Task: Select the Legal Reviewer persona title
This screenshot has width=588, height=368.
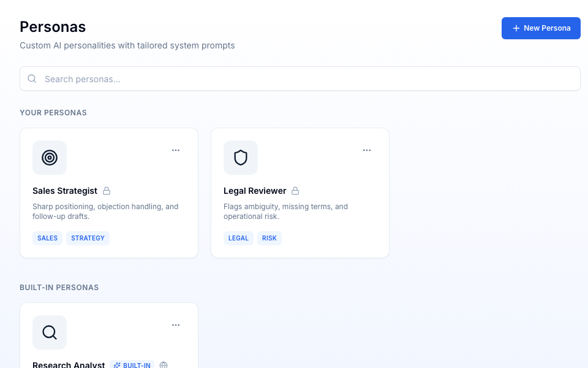Action: pyautogui.click(x=255, y=191)
